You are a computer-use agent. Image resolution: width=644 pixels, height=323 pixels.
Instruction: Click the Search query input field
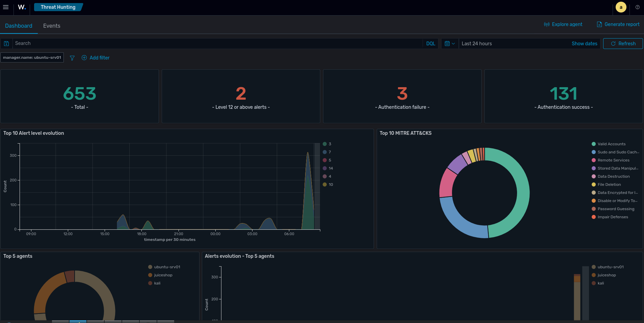point(218,44)
